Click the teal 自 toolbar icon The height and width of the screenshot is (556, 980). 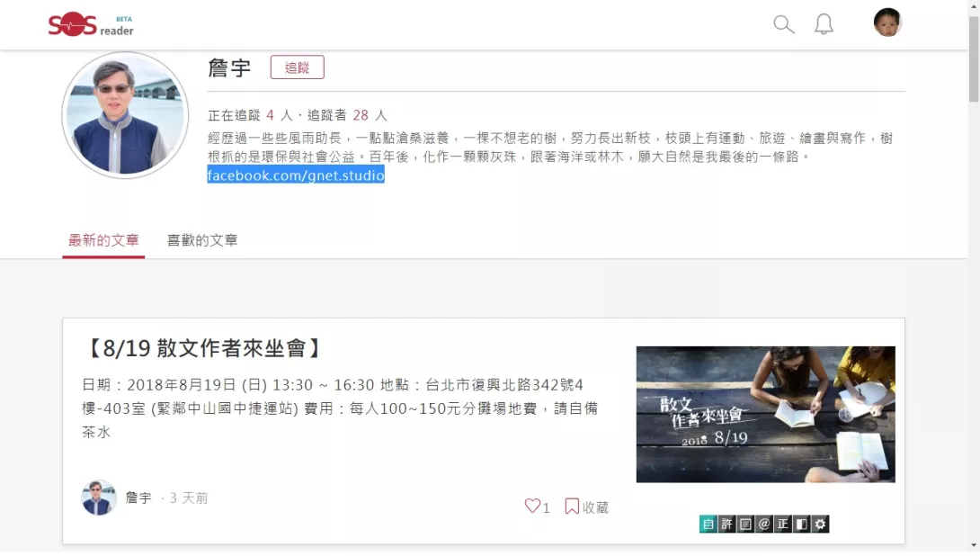point(708,525)
